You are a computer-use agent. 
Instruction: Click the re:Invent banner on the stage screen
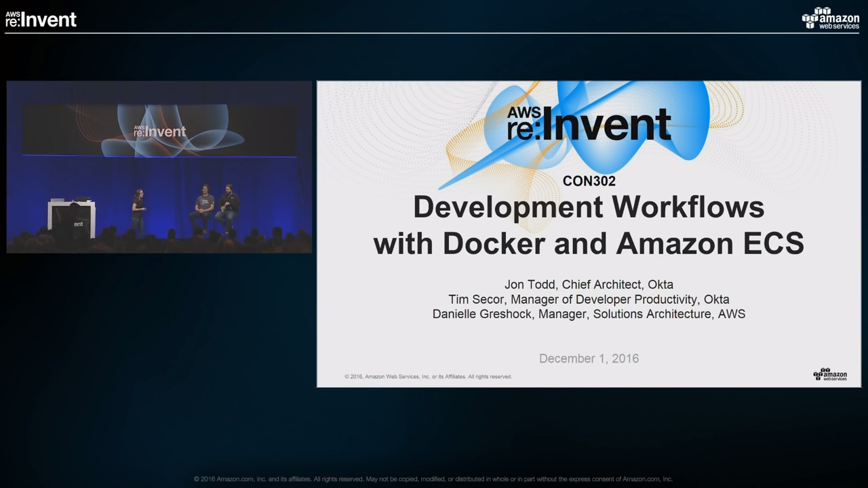[159, 130]
